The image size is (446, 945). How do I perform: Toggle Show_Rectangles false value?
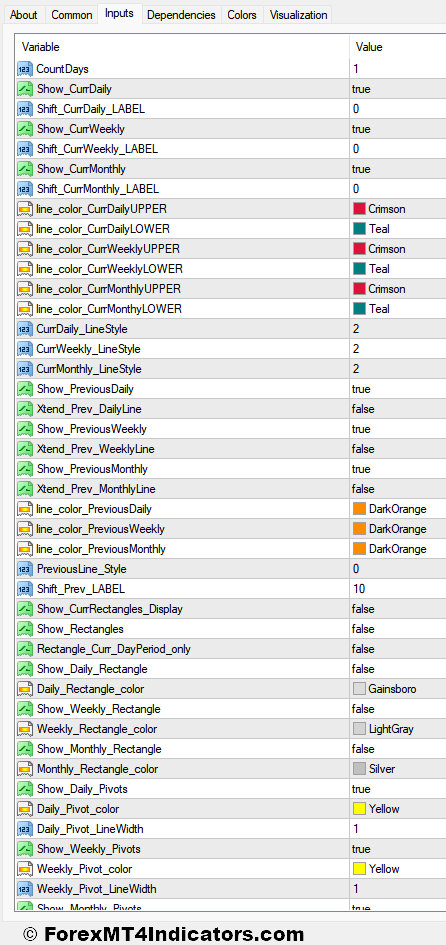[x=398, y=629]
